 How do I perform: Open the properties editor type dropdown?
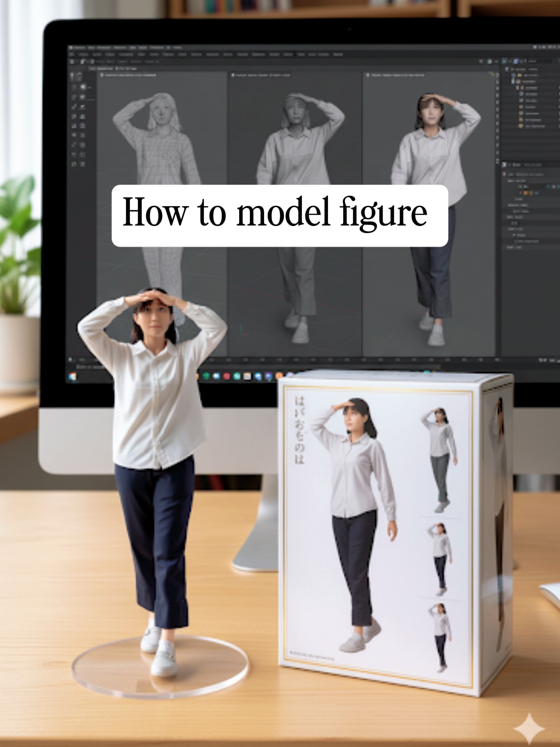tap(505, 165)
